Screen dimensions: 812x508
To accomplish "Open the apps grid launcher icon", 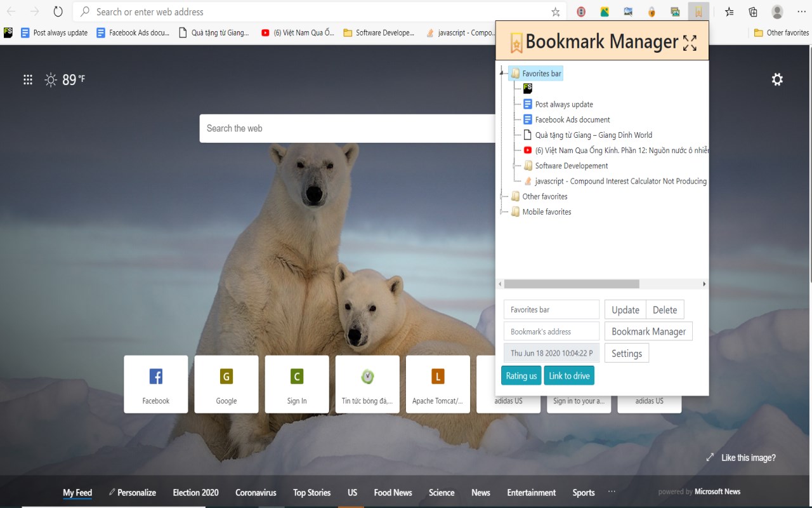I will pos(28,79).
